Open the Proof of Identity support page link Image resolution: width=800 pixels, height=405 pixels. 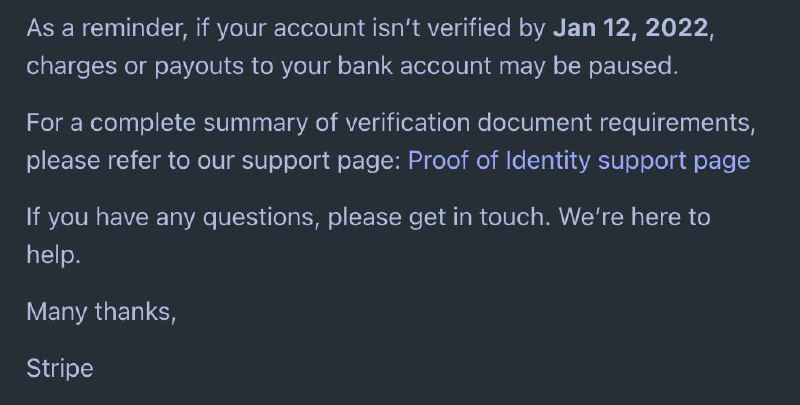coord(579,161)
